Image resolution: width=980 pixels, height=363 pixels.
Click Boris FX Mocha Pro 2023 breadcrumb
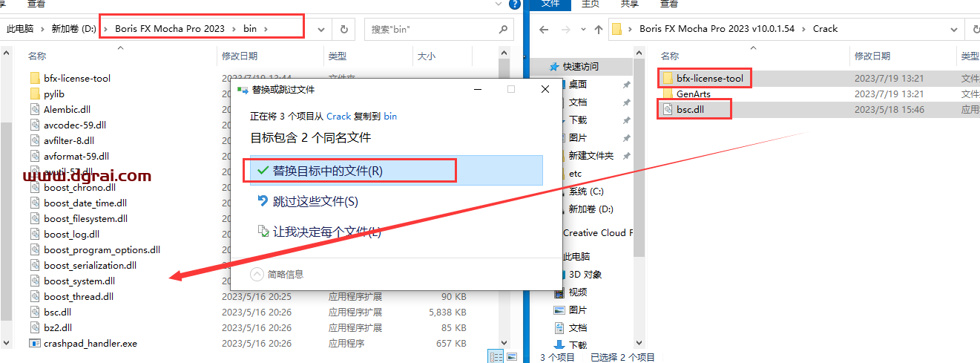point(170,29)
